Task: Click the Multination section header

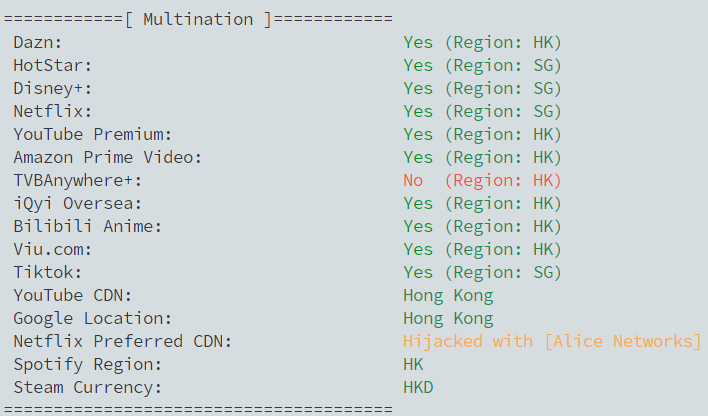Action: (198, 19)
